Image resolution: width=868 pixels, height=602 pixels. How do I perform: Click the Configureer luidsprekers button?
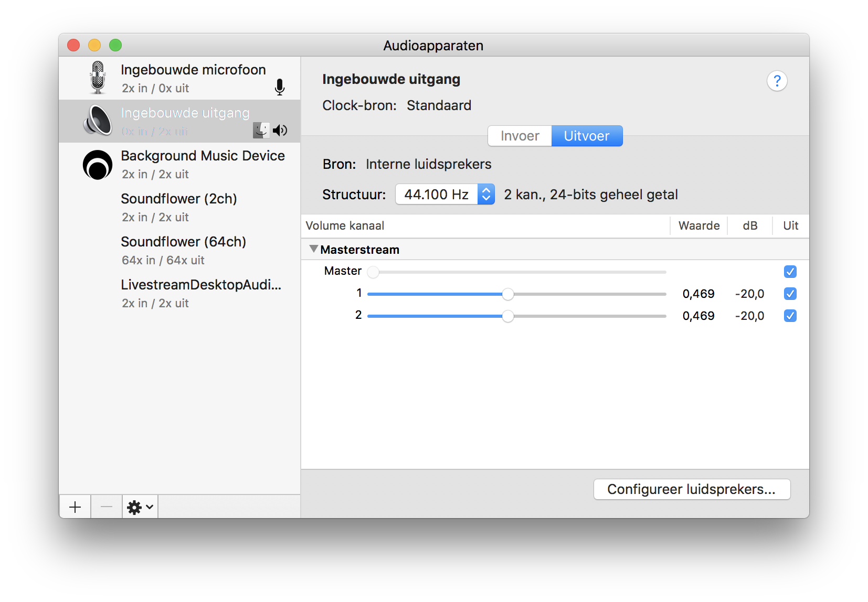pos(691,489)
